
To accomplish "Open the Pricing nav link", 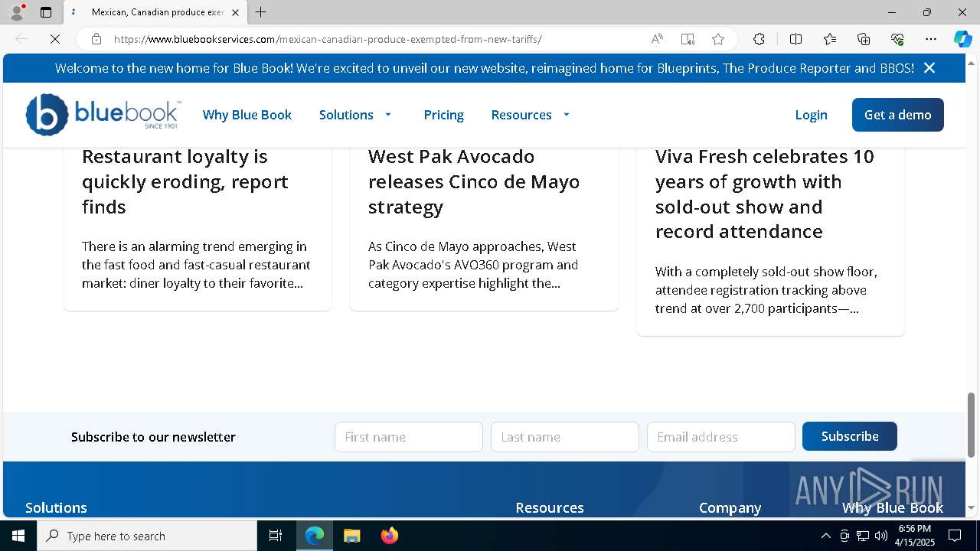I will [x=444, y=115].
